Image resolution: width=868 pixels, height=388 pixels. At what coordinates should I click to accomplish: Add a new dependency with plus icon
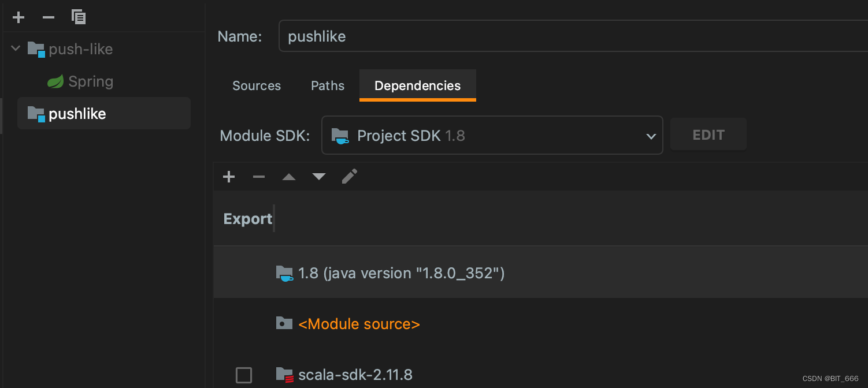229,177
